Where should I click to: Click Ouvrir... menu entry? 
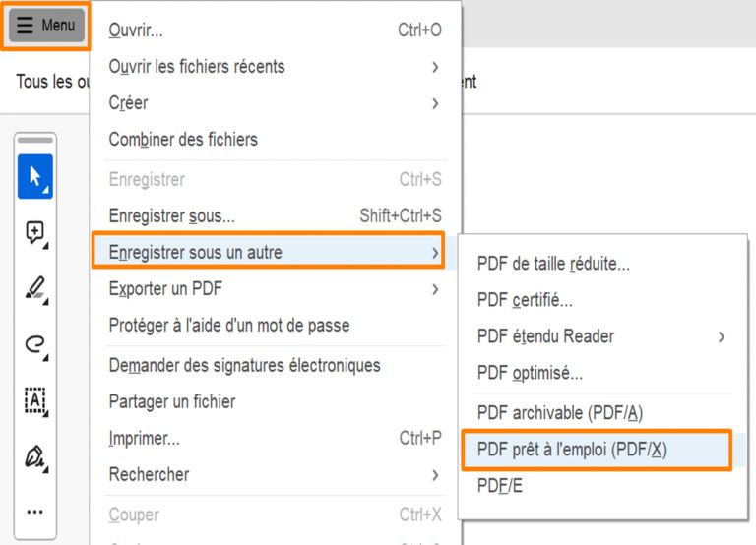click(136, 30)
